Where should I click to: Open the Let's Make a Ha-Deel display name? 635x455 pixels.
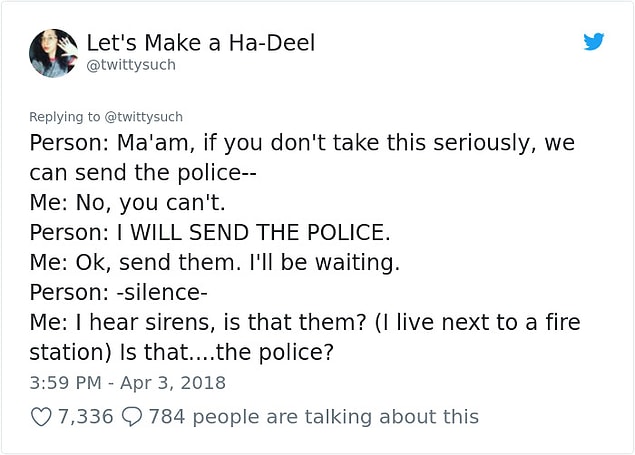(x=201, y=43)
